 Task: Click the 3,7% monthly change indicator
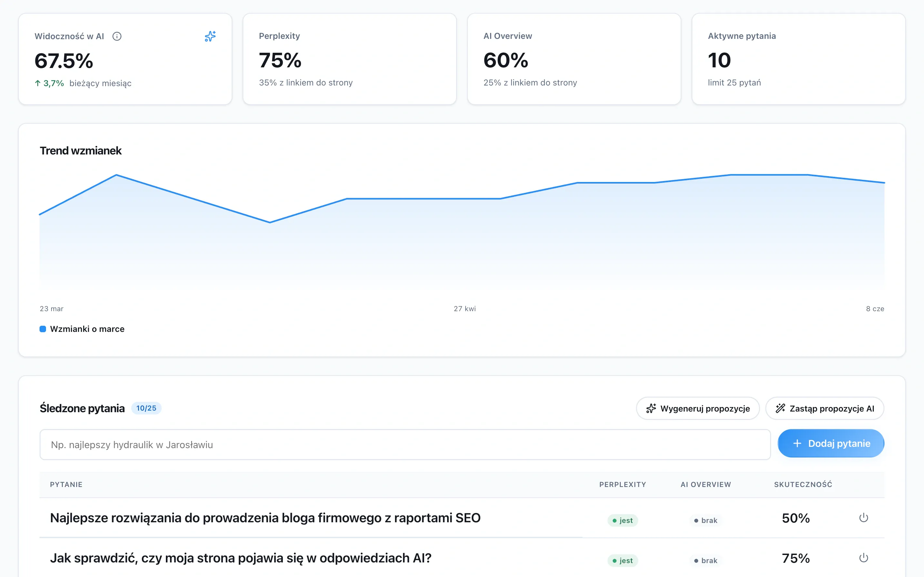tap(49, 83)
